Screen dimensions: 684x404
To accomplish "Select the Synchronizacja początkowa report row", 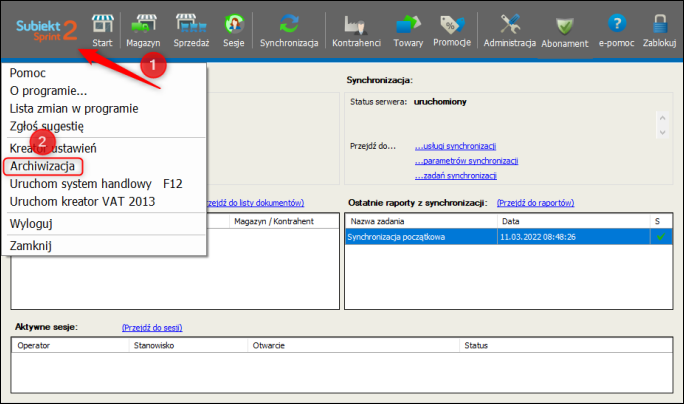I will (x=509, y=237).
